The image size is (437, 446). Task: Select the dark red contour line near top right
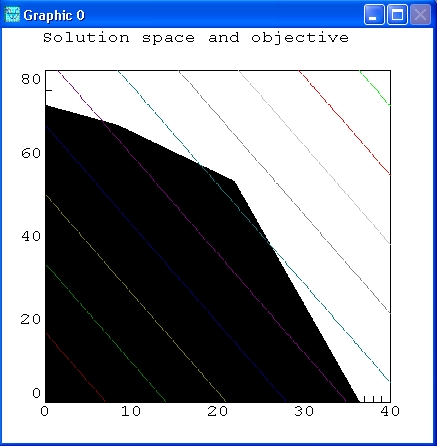[x=345, y=122]
